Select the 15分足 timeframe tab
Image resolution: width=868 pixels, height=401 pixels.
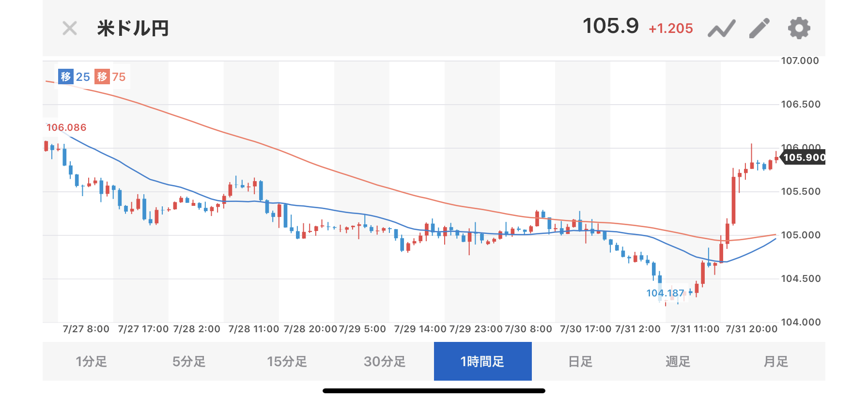click(287, 361)
